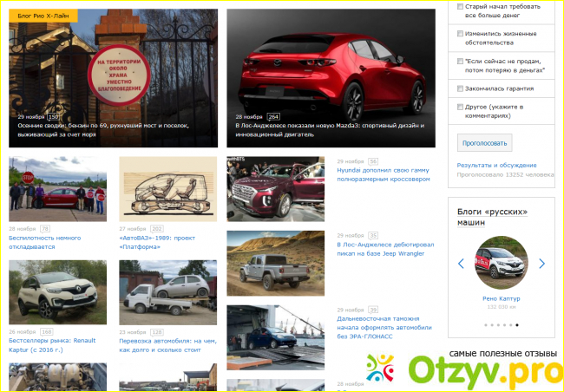Click the comment counter 78 under driverless article
Image resolution: width=564 pixels, height=392 pixels.
click(x=45, y=229)
